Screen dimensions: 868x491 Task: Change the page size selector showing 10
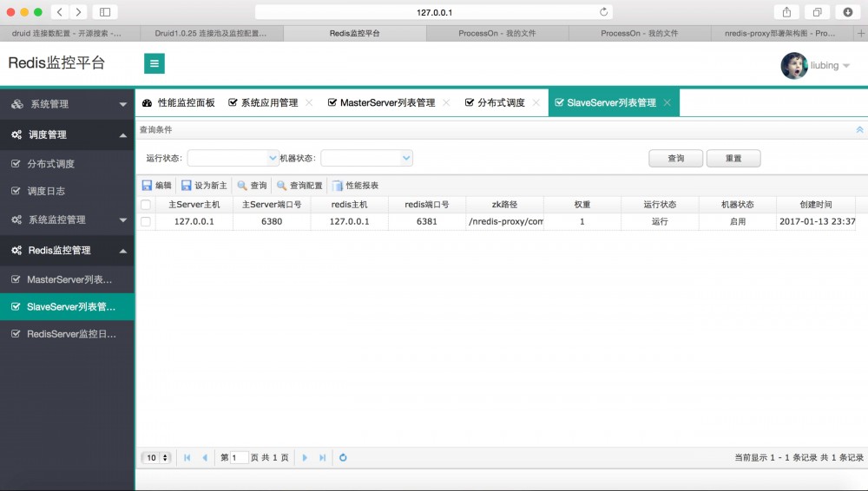[x=157, y=458]
